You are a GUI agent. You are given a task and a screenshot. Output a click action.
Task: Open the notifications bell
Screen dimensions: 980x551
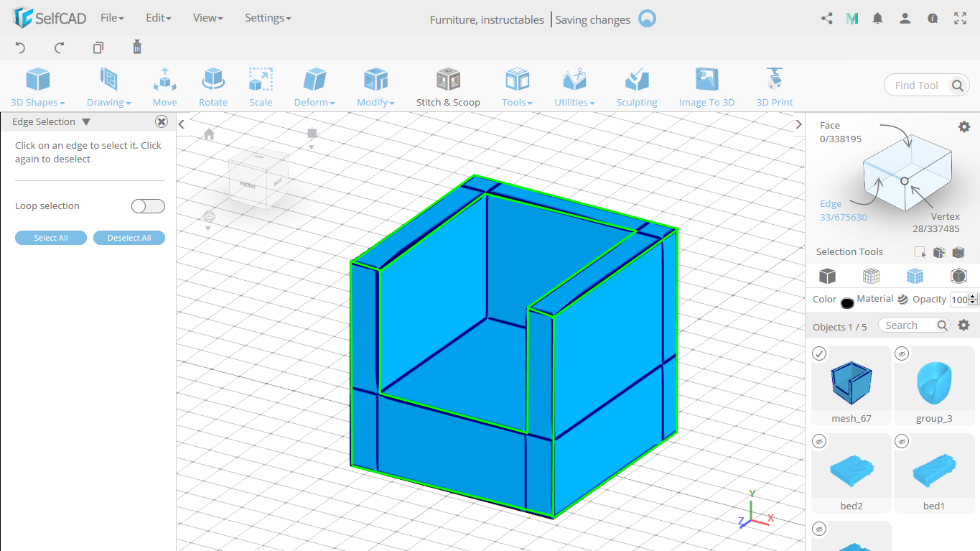point(877,19)
